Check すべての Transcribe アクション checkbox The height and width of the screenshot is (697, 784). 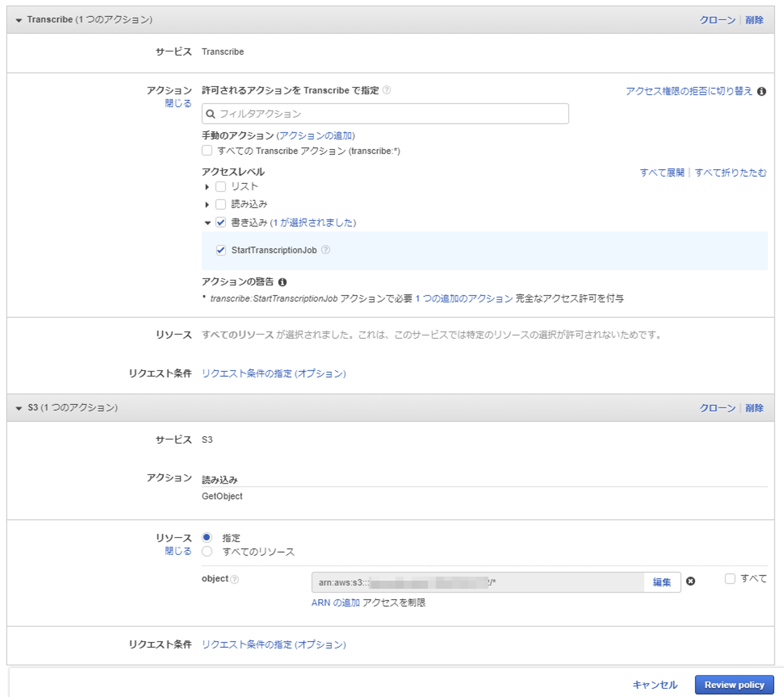[207, 151]
